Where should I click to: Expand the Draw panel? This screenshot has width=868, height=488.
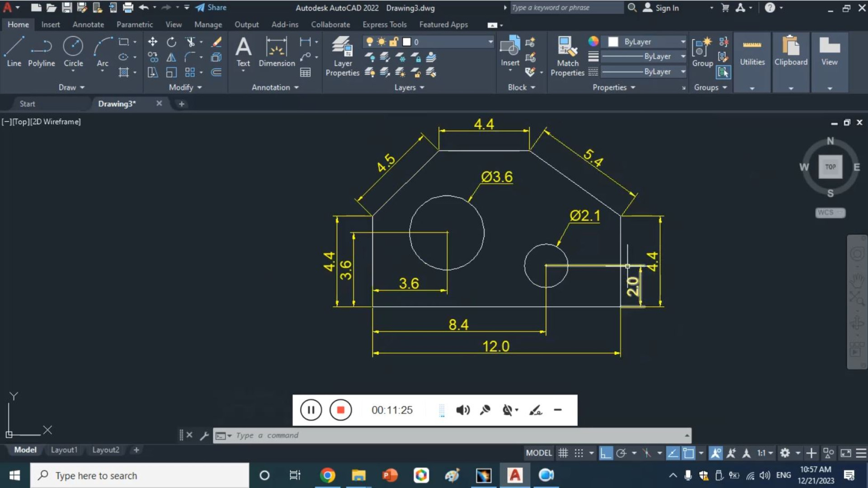point(71,87)
